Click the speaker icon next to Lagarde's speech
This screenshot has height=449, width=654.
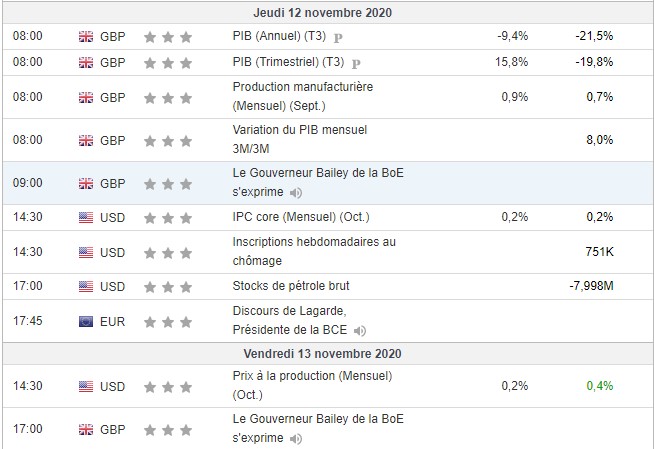[x=360, y=330]
